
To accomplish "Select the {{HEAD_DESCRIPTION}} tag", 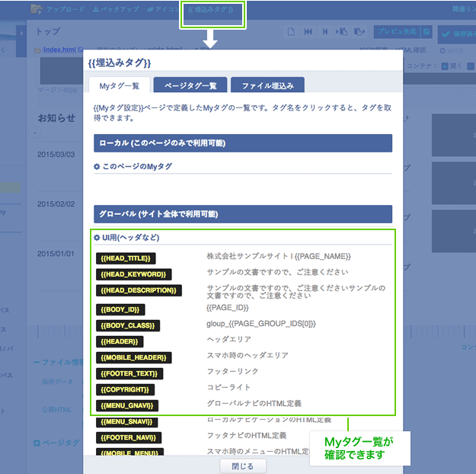I will coord(139,290).
